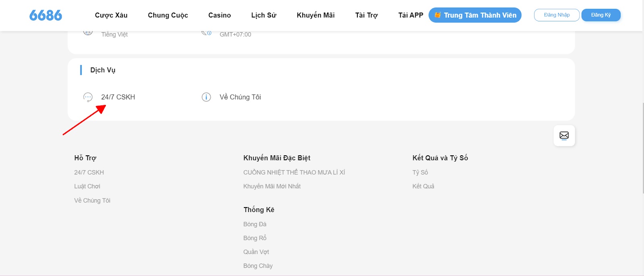Click the Đăng Nhập button
This screenshot has height=276, width=644.
[557, 15]
